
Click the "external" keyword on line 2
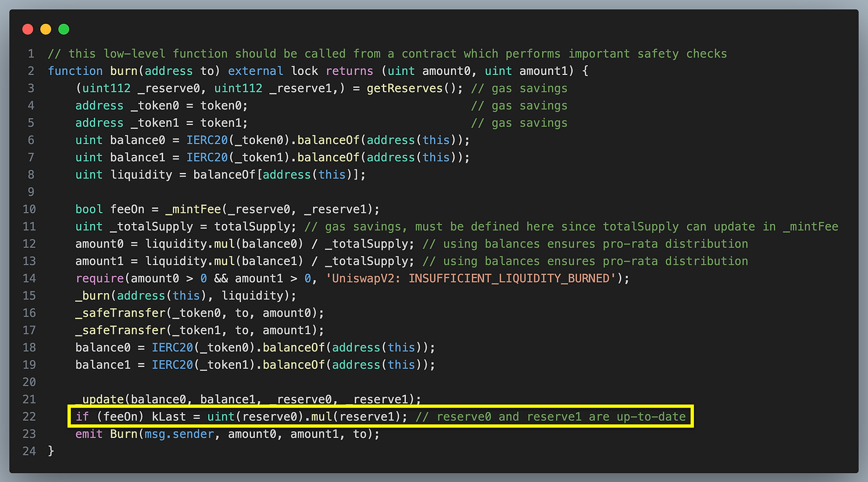point(256,71)
